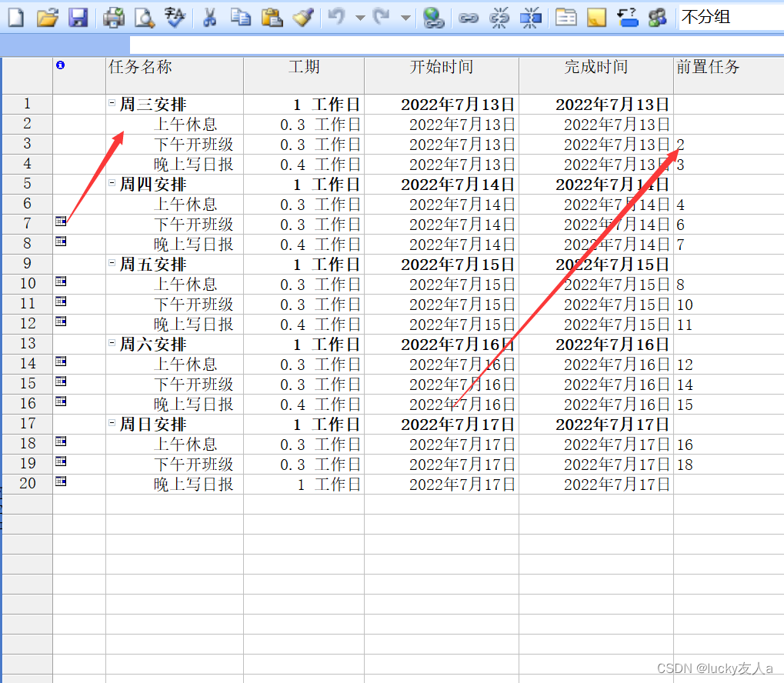Unlink the selected tasks

point(499,18)
